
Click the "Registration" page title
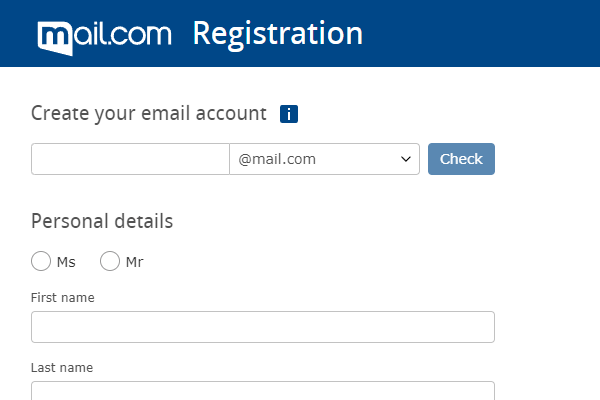(277, 33)
